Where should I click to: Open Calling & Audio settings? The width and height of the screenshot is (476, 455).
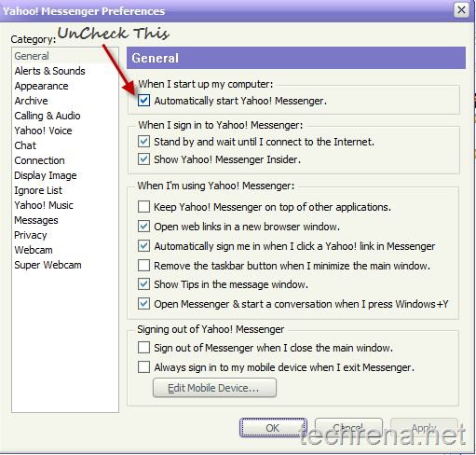(x=48, y=116)
